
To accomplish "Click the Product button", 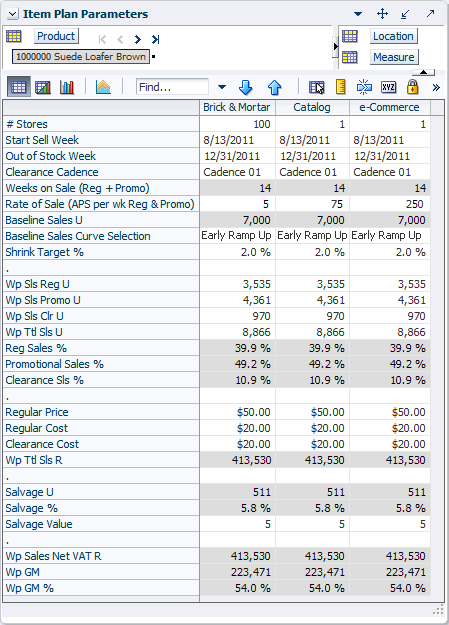I will click(x=56, y=36).
